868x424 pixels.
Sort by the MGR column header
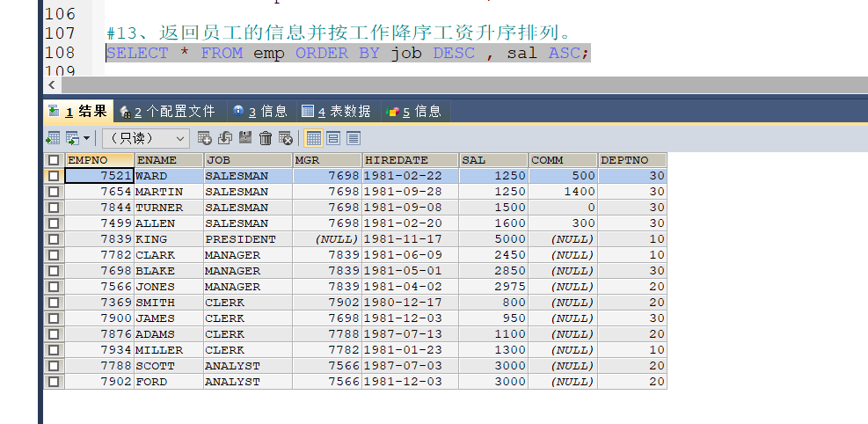point(327,160)
